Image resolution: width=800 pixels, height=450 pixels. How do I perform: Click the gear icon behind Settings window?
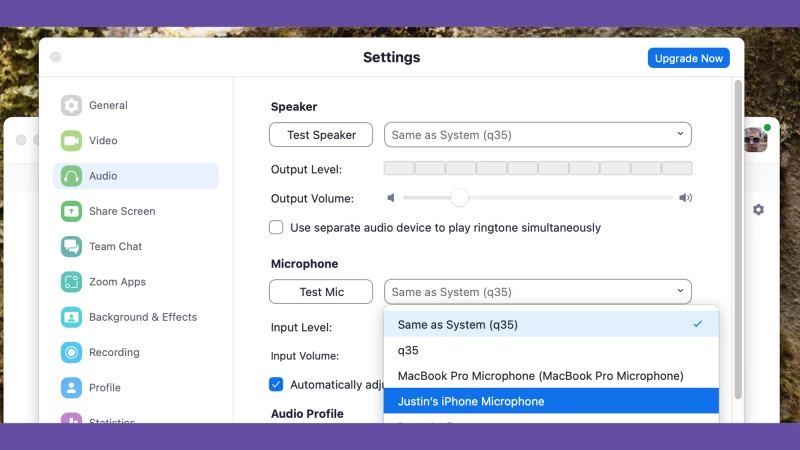[x=758, y=210]
